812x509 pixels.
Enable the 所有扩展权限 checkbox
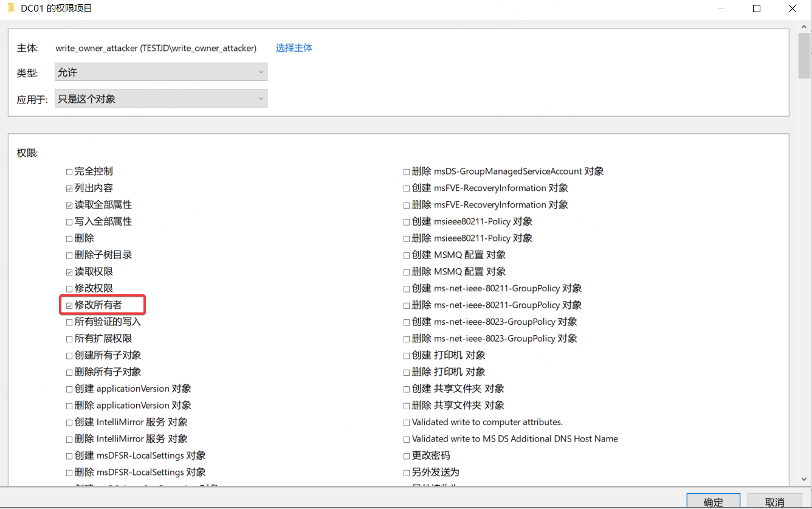point(69,339)
